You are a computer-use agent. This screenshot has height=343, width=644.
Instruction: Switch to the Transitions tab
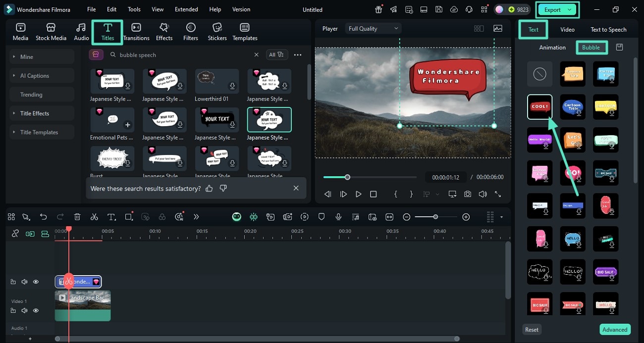click(136, 32)
